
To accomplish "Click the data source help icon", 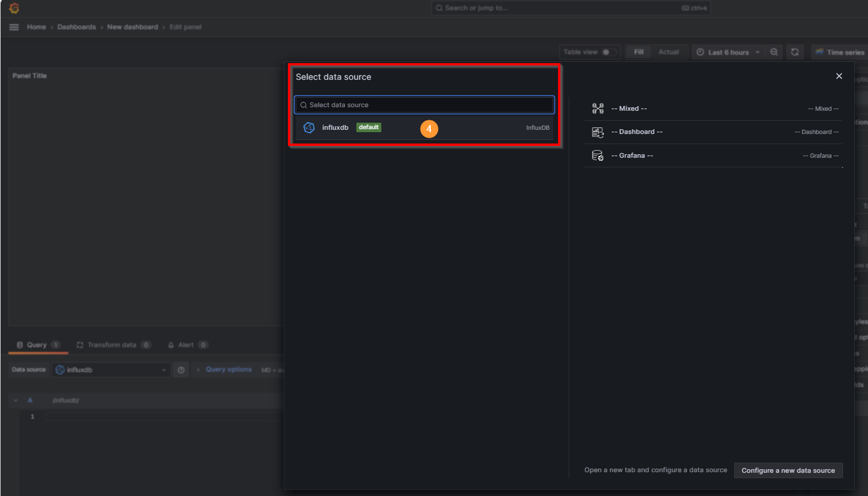I will click(x=181, y=370).
